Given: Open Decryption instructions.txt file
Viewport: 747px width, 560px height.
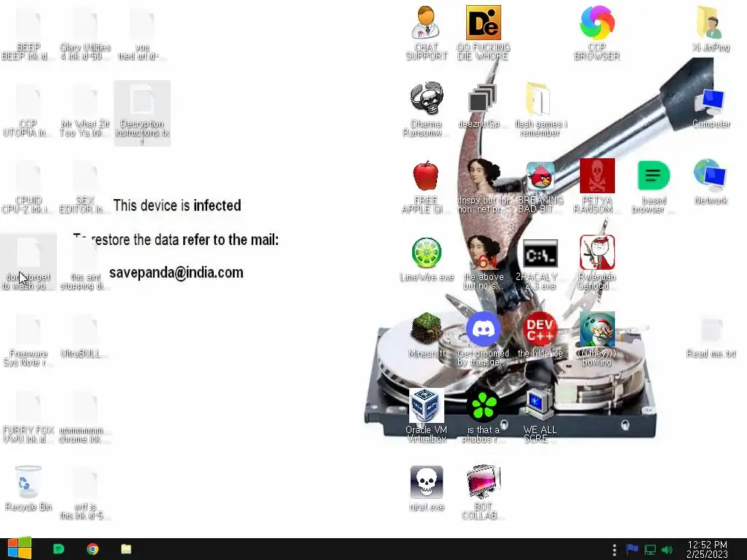Looking at the screenshot, I should click(x=142, y=113).
